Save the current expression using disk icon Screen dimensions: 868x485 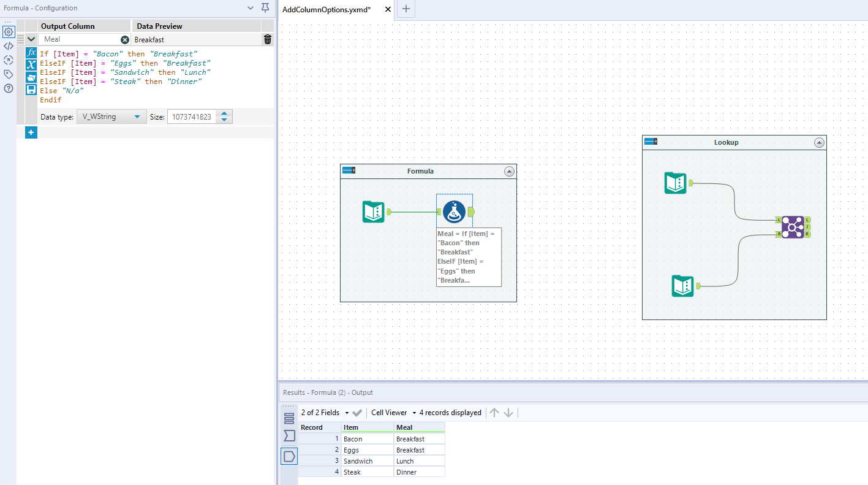31,90
